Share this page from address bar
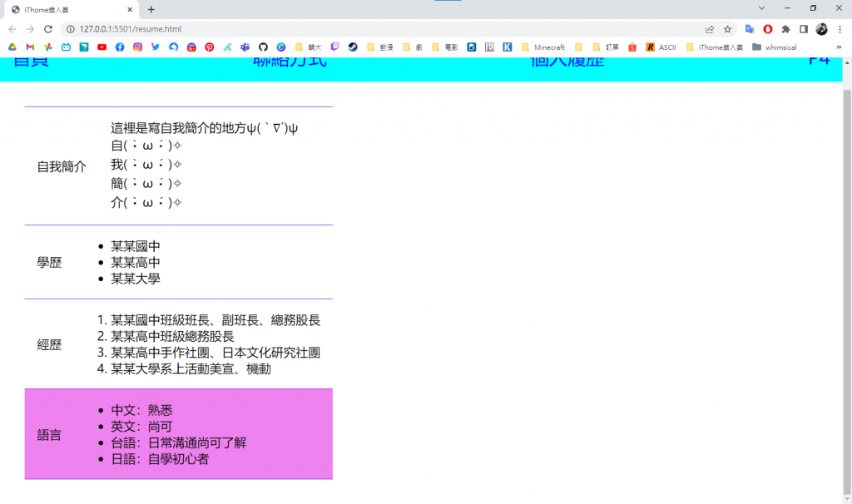This screenshot has width=852, height=504. pos(710,29)
